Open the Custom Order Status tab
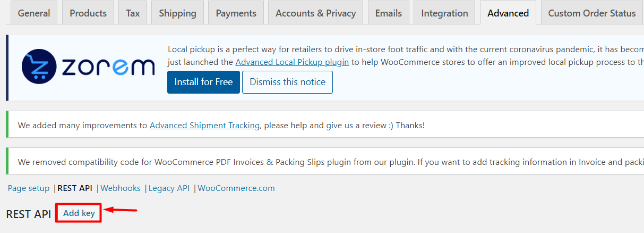 592,13
